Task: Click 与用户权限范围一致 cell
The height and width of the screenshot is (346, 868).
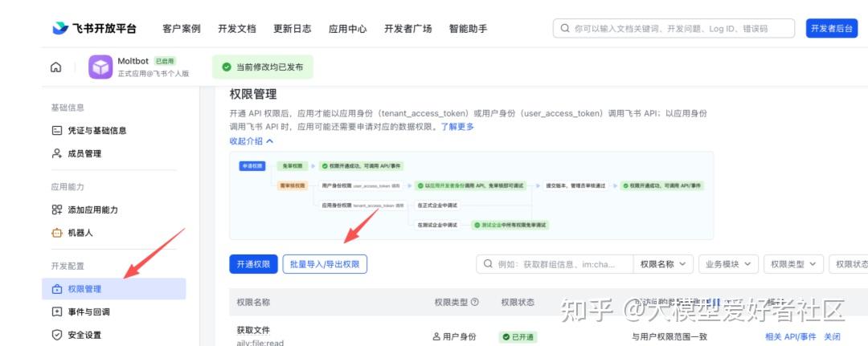Action: [669, 336]
